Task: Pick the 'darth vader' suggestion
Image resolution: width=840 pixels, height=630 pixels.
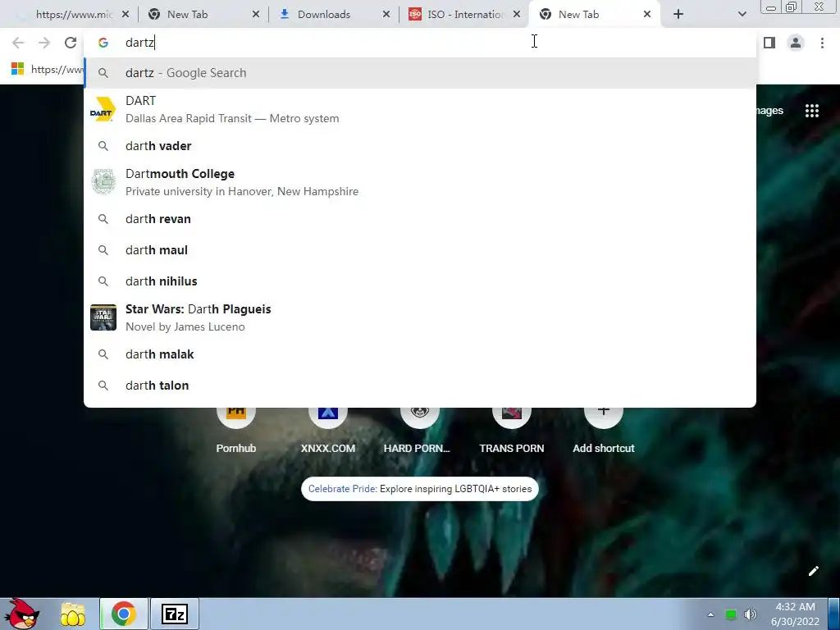Action: tap(420, 146)
